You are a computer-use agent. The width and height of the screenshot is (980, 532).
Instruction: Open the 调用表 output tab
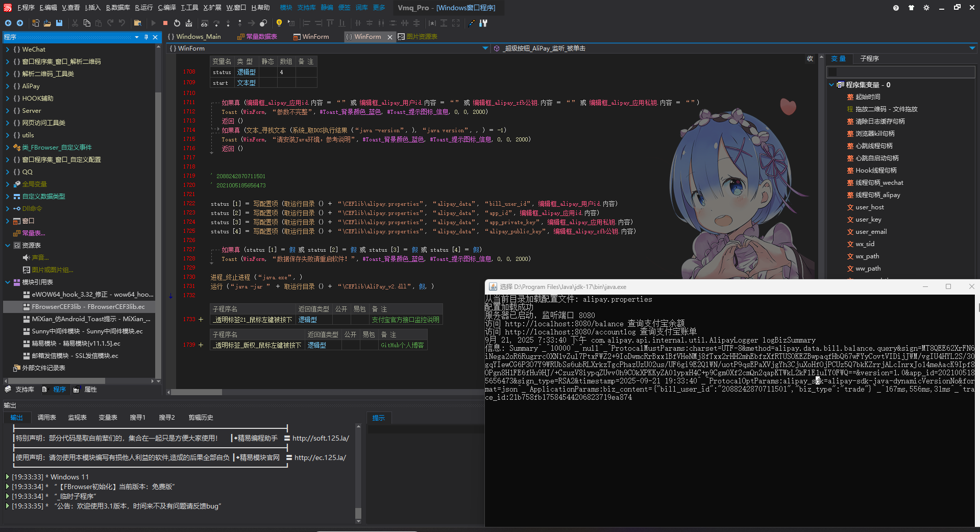click(46, 418)
